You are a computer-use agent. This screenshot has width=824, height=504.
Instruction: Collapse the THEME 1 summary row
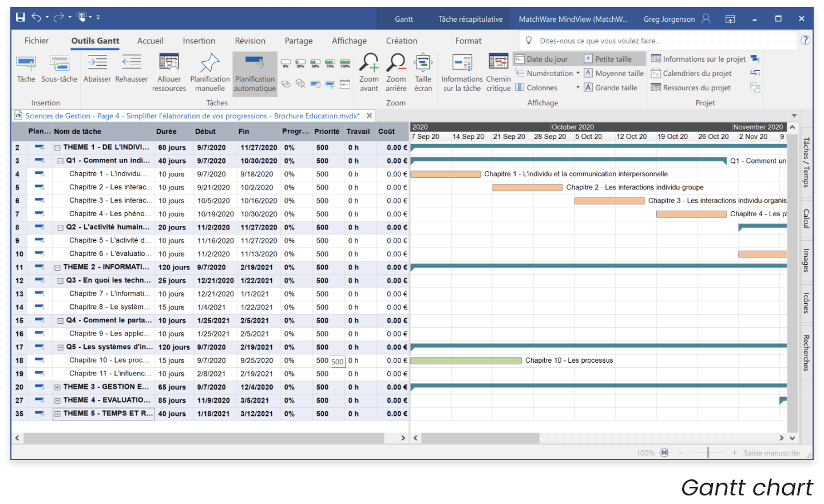click(x=57, y=148)
